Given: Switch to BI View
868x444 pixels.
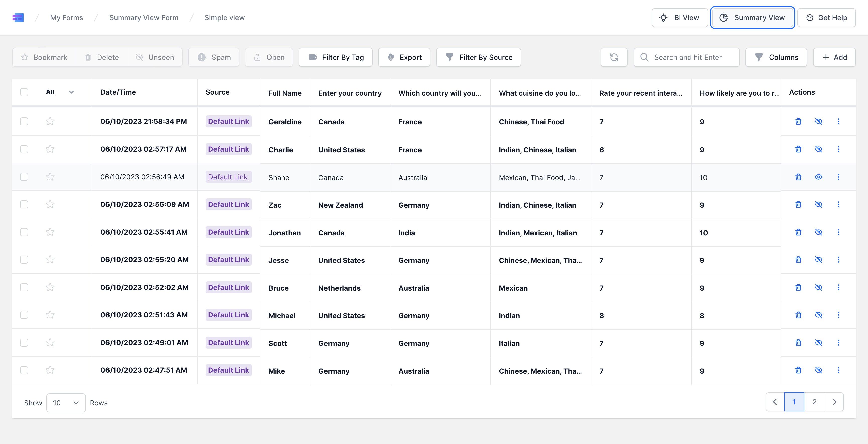Looking at the screenshot, I should pyautogui.click(x=680, y=18).
